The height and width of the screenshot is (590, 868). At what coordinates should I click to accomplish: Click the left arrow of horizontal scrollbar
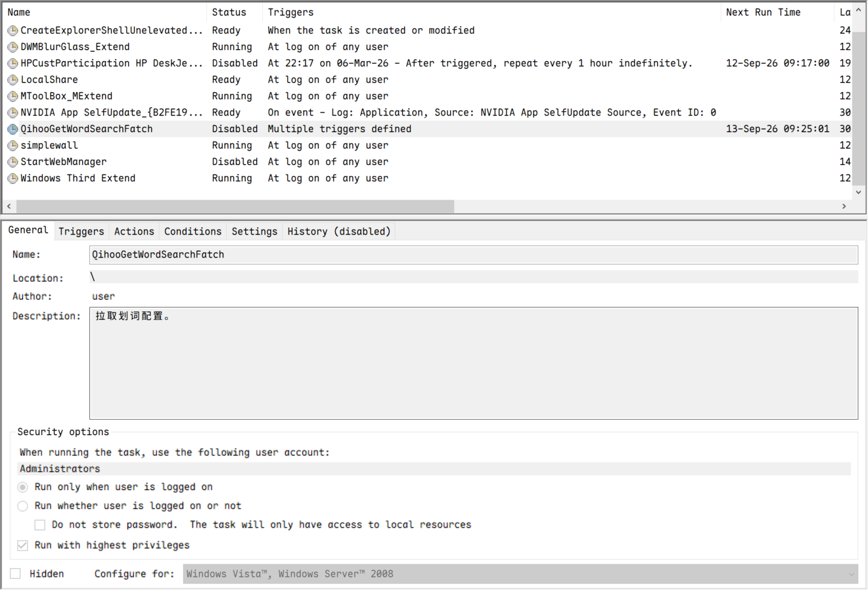tap(9, 206)
